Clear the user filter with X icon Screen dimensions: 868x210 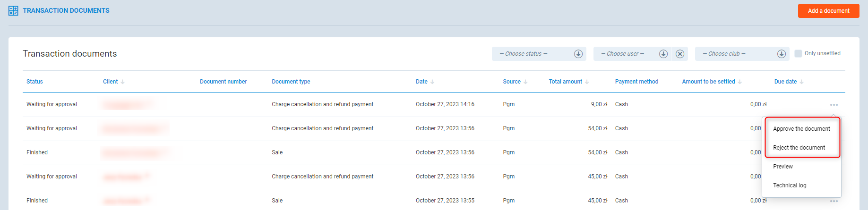coord(680,54)
